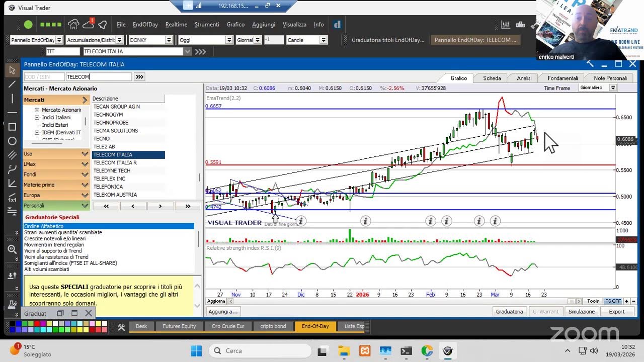Select the angle measurement tool
644x362 pixels.
12,184
